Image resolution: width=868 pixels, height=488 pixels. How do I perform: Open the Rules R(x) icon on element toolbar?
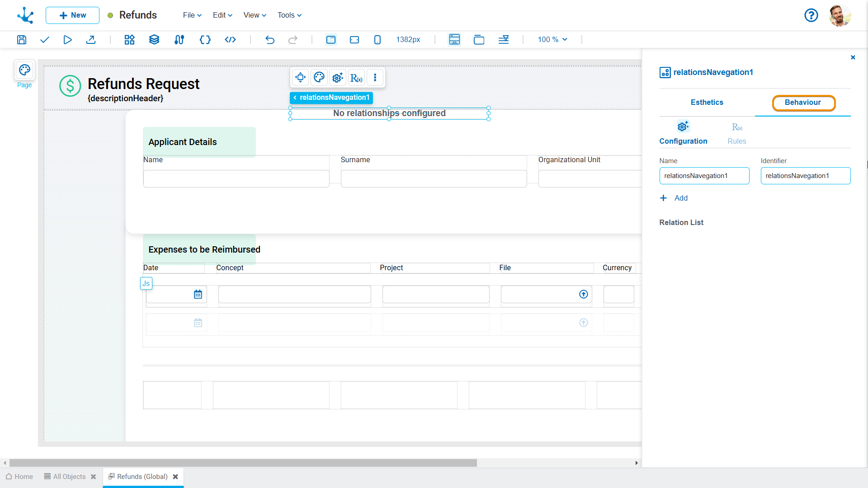coord(356,78)
